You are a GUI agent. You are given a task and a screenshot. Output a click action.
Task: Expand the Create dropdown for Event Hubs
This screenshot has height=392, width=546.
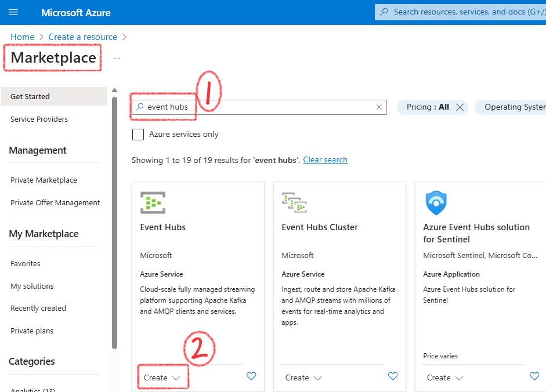[x=162, y=378]
